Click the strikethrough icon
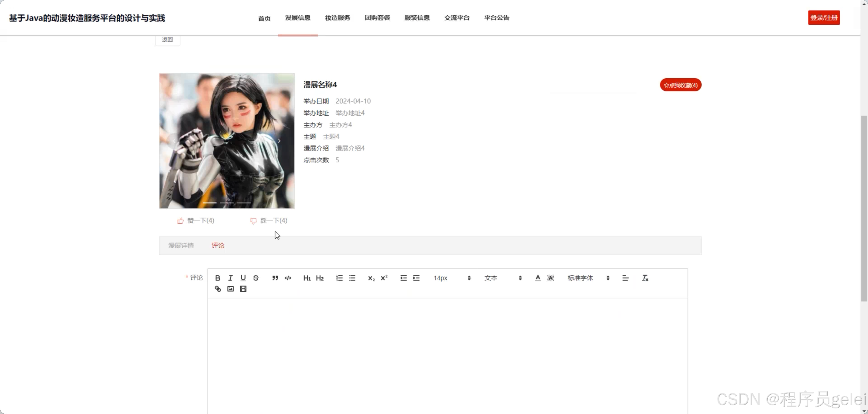The width and height of the screenshot is (868, 414). point(256,278)
